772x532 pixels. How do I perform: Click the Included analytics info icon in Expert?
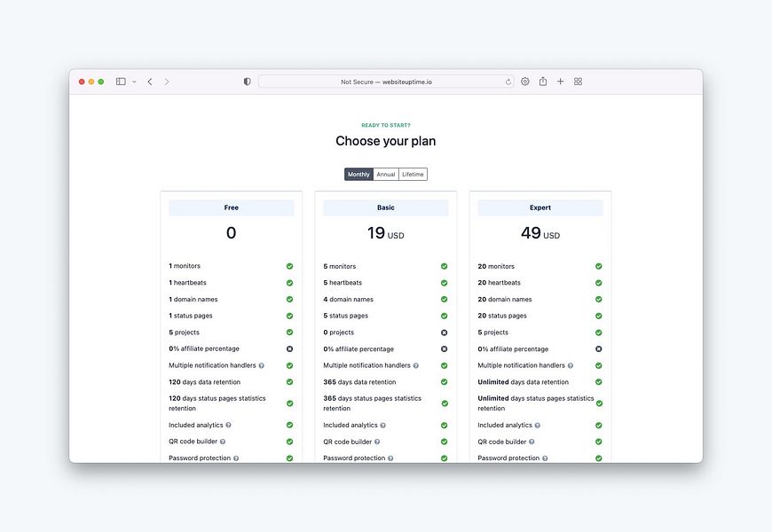click(537, 424)
